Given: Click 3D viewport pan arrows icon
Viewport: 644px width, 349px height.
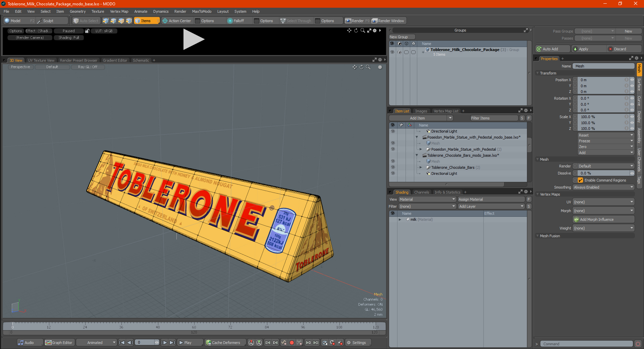Looking at the screenshot, I should [355, 67].
